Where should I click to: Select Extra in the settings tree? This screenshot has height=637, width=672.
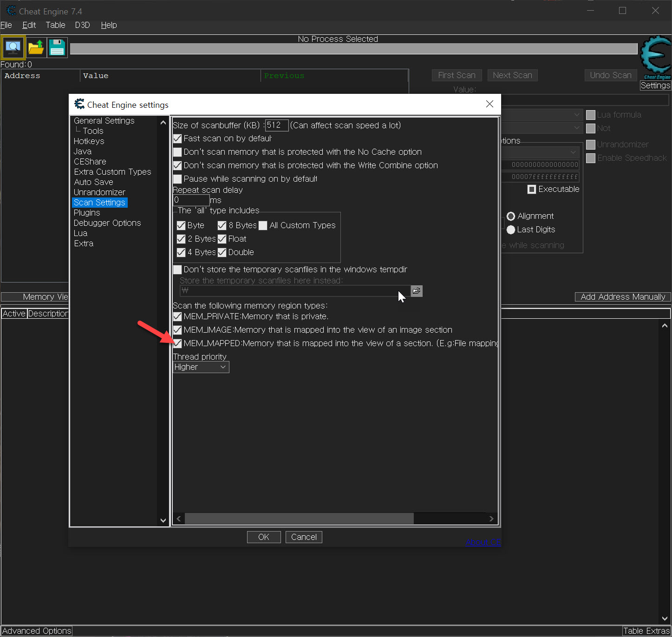click(x=84, y=243)
